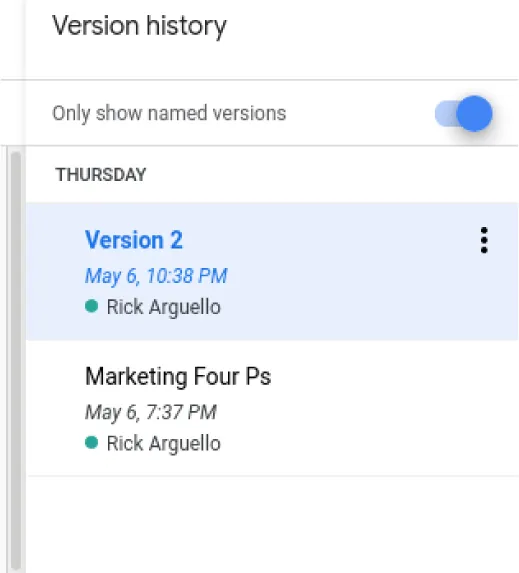The image size is (519, 573).
Task: Click the May 6, 7:37 PM timestamp
Action: tap(151, 412)
